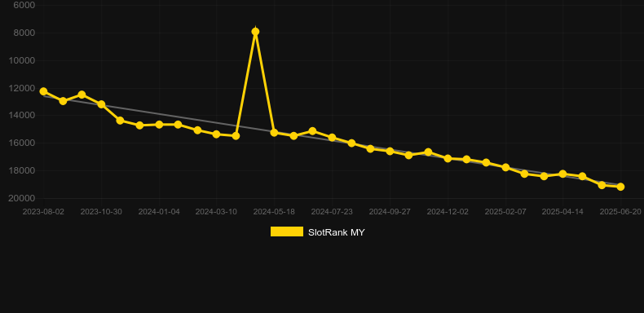Viewport: 644px width, 313px height.
Task: Click the 20000 y-axis label
Action: [21, 198]
